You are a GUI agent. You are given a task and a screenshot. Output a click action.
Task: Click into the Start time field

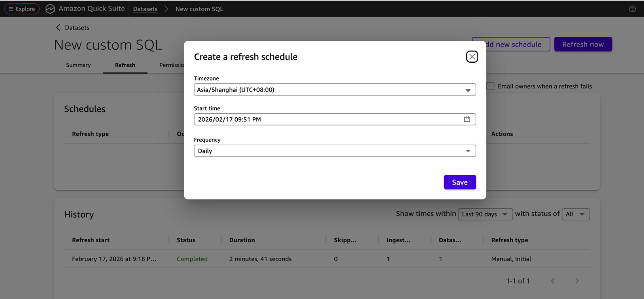point(323,119)
